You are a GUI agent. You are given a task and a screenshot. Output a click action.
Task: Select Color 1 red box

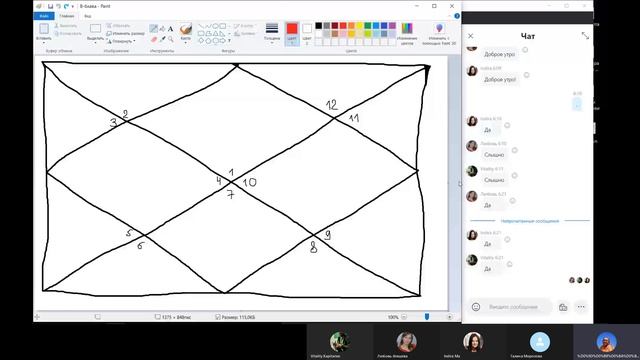(x=292, y=33)
